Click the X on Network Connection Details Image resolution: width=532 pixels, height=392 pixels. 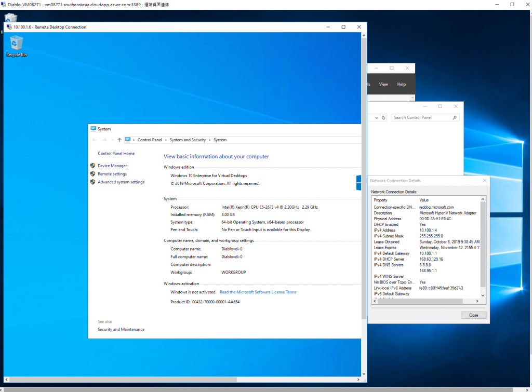pos(485,180)
